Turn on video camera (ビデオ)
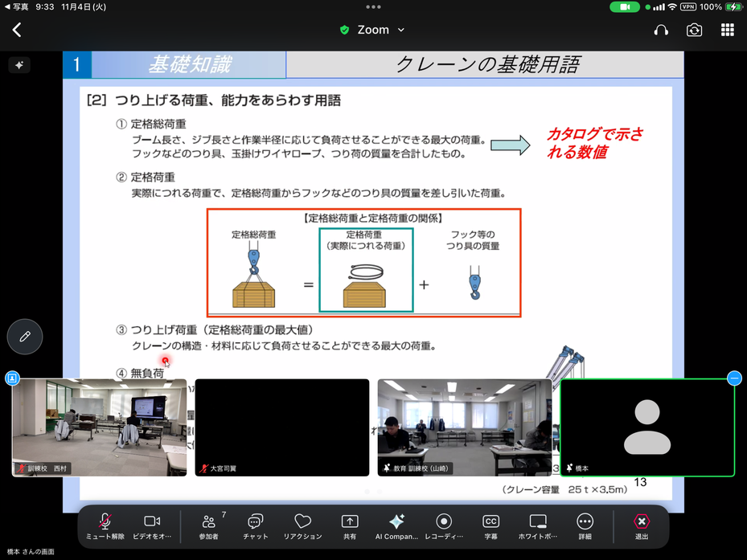Screen dimensions: 747x560 [152, 526]
